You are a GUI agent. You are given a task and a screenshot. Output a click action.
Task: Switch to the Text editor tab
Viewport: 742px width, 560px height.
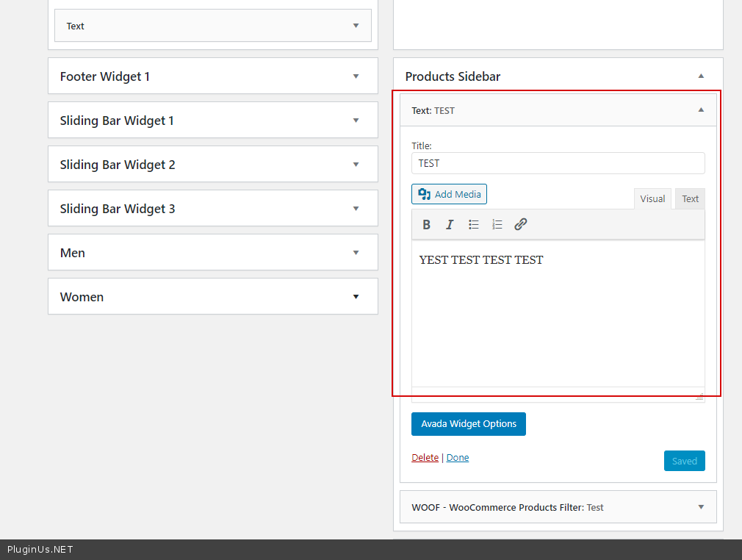(x=690, y=199)
